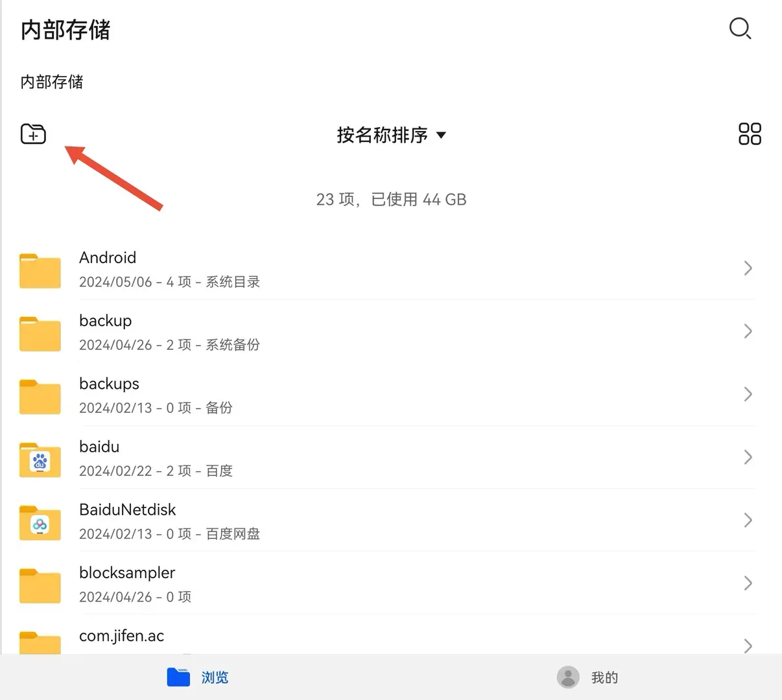
Task: Switch to grid view layout icon
Action: coord(750,134)
